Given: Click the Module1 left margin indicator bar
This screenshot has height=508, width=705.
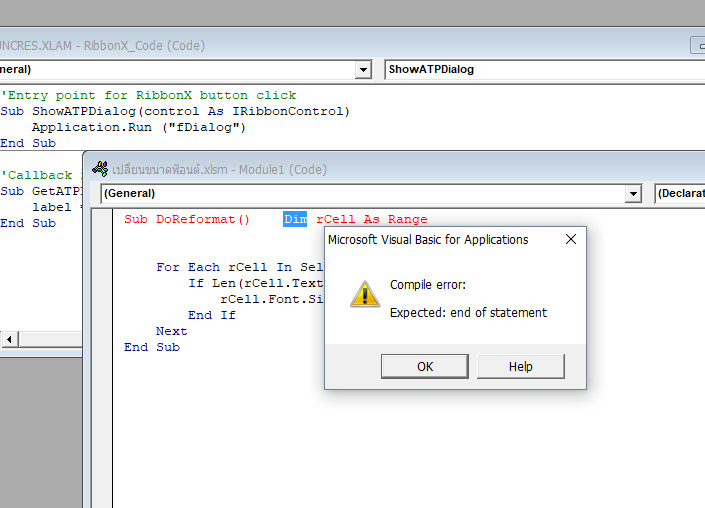Looking at the screenshot, I should [x=102, y=350].
